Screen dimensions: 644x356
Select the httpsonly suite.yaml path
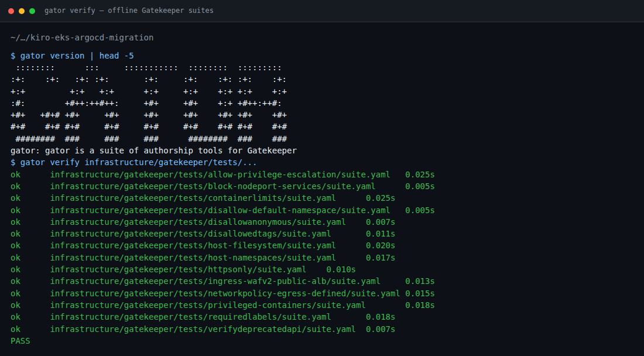pyautogui.click(x=178, y=270)
